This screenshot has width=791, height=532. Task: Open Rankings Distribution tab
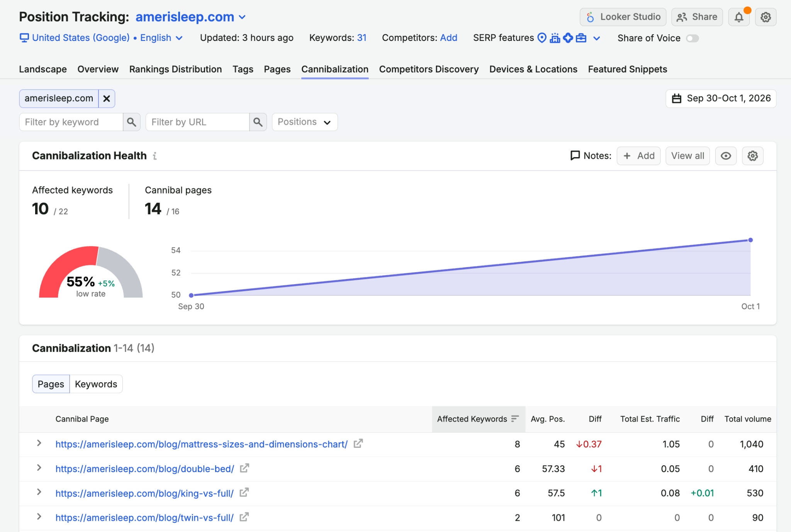(x=175, y=69)
